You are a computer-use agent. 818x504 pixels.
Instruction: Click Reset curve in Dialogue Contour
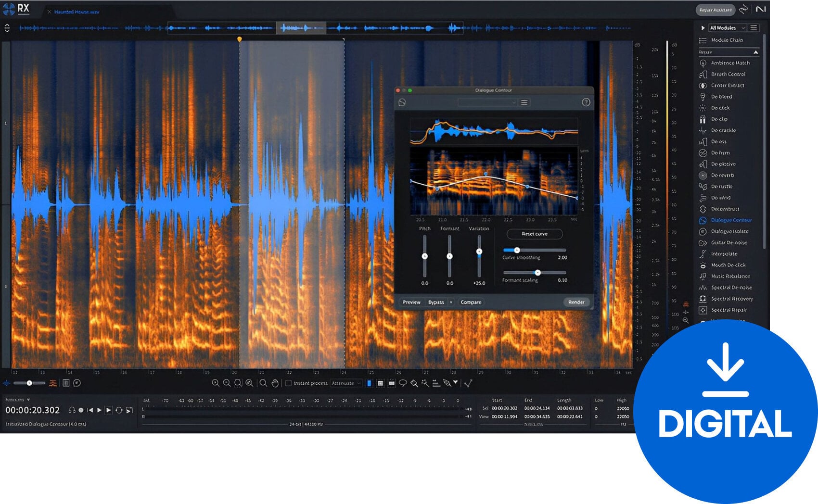(535, 234)
